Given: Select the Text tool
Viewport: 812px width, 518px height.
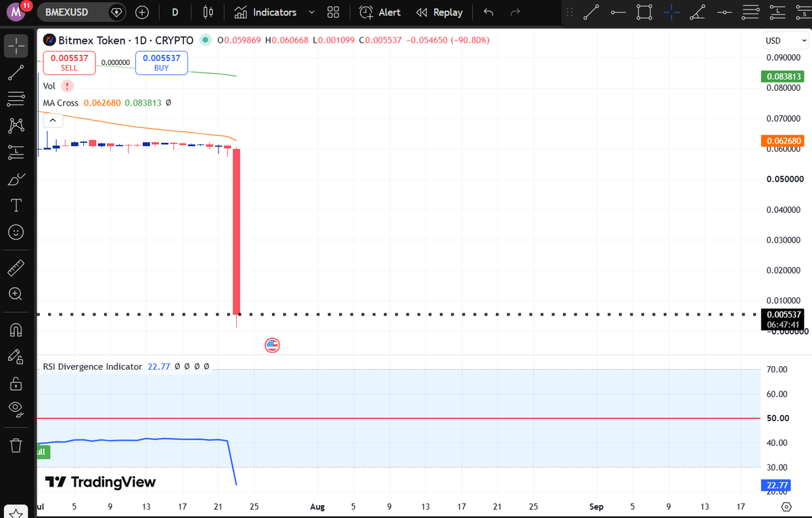Looking at the screenshot, I should pyautogui.click(x=16, y=205).
